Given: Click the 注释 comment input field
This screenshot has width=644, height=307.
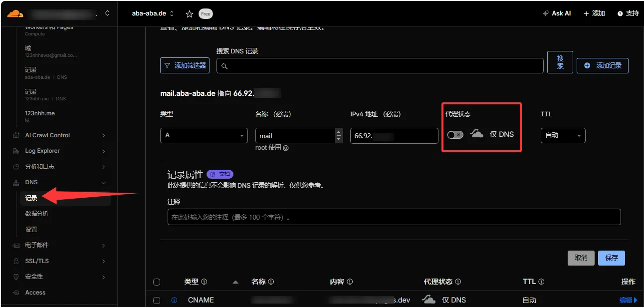Looking at the screenshot, I should point(394,217).
